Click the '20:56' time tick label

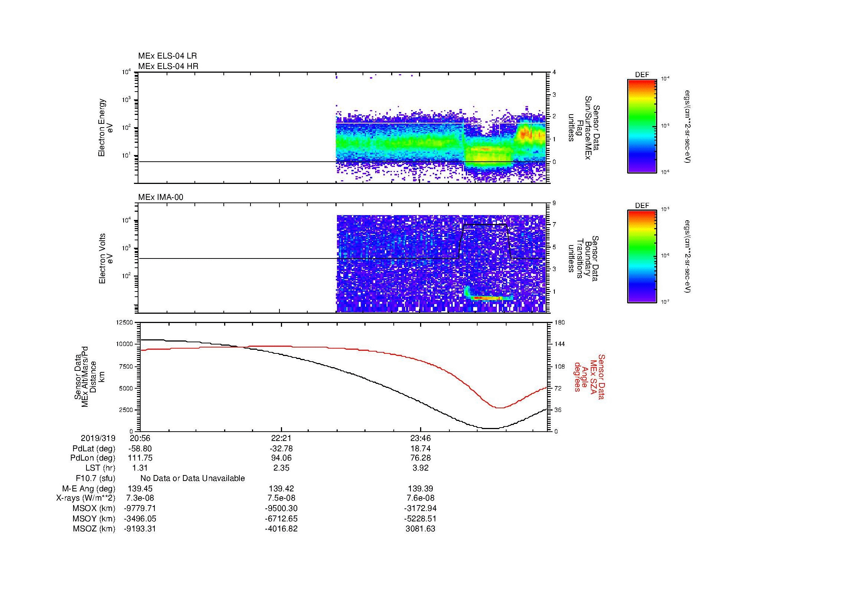pyautogui.click(x=140, y=438)
